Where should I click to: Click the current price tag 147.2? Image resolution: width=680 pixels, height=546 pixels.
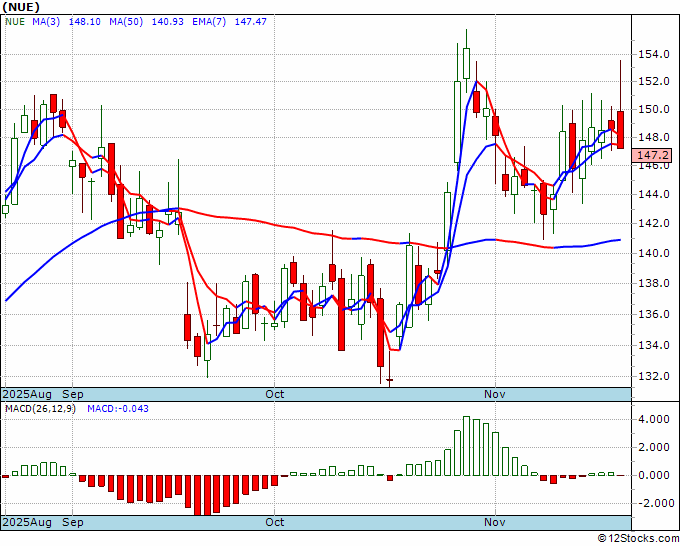(x=652, y=155)
